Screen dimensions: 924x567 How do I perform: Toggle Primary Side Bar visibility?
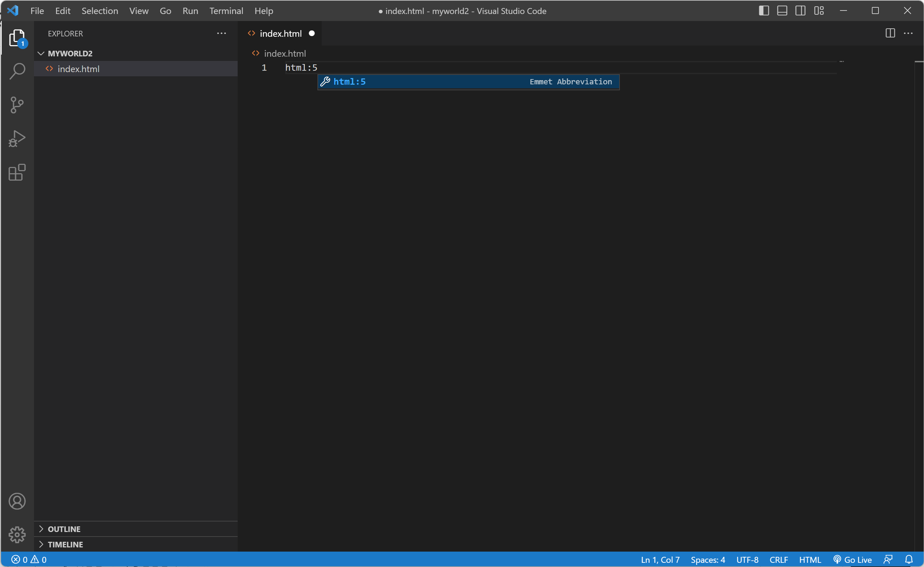pos(763,11)
